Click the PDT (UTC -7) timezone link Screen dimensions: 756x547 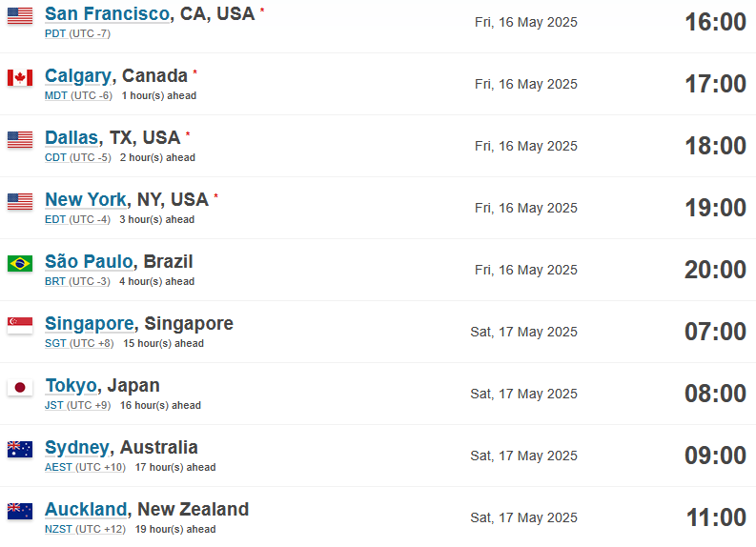coord(77,33)
